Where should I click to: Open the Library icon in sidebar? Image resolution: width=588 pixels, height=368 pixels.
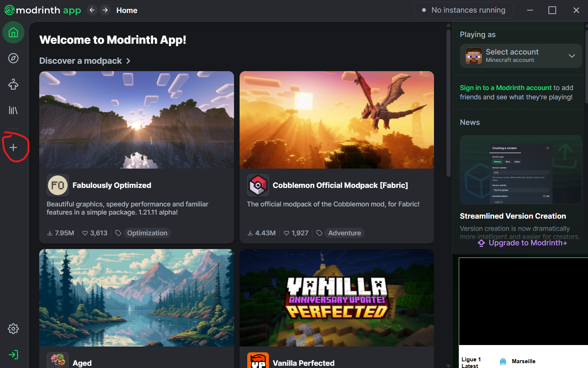coord(13,110)
